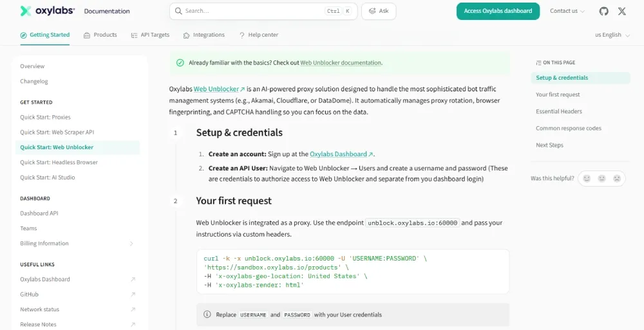Open the X (Twitter) icon in header
644x330 pixels.
pos(622,11)
